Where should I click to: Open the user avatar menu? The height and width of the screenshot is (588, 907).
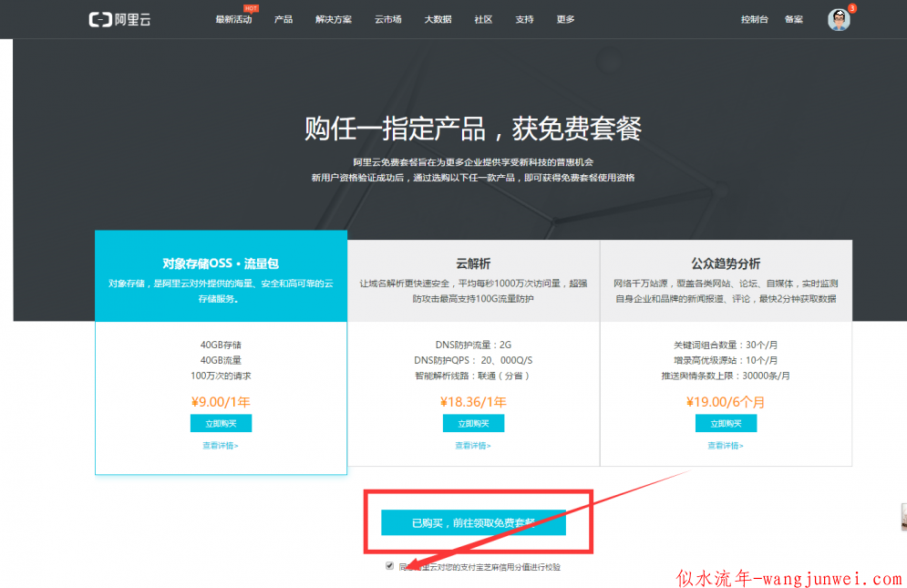838,20
